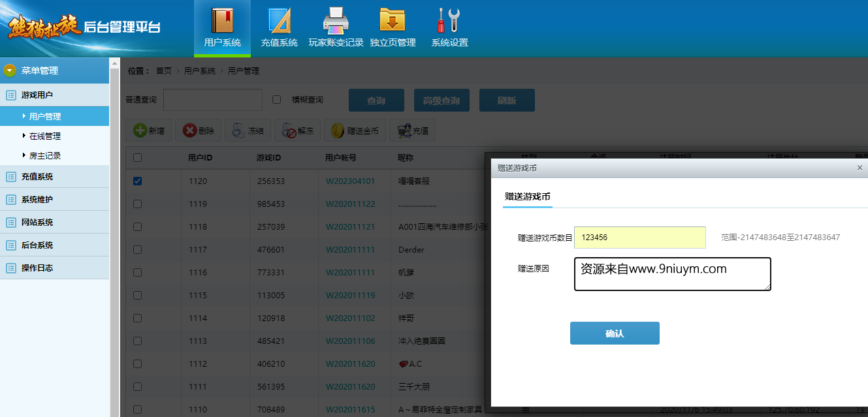Toggle the select-all checkbox in table header
Screen dimensions: 868x417
[x=137, y=157]
